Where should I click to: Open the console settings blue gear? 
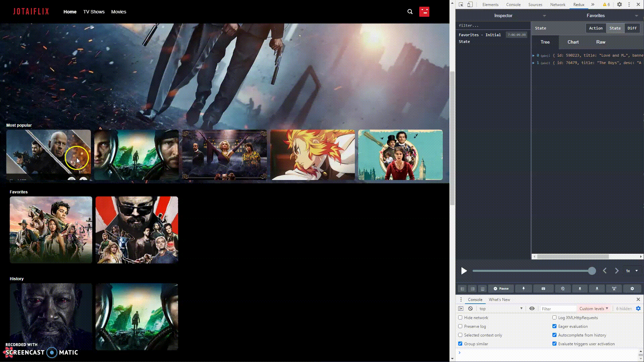tap(638, 309)
